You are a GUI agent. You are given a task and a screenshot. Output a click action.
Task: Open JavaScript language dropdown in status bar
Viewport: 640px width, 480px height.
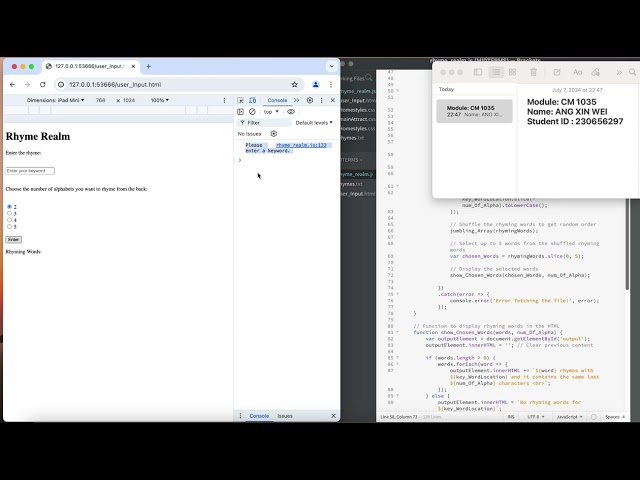point(570,417)
